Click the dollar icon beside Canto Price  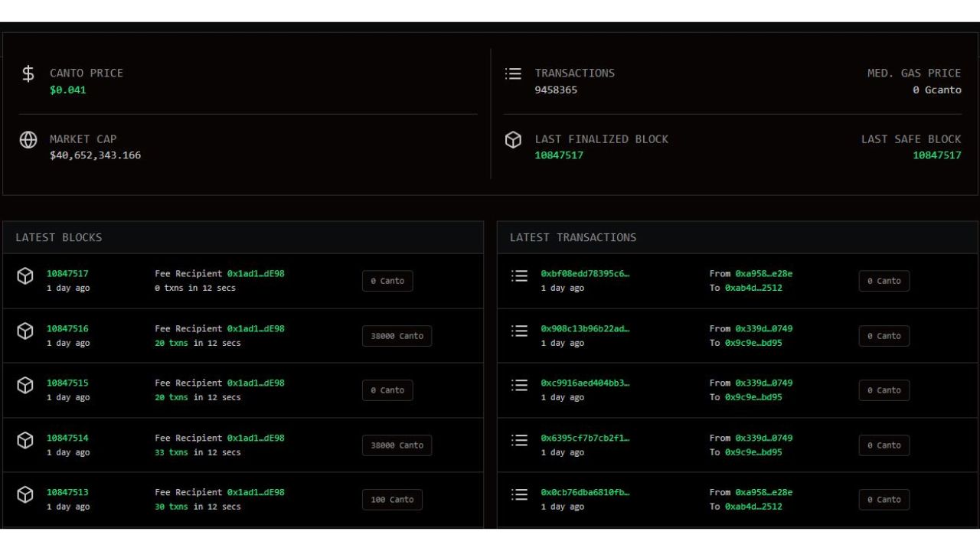click(x=28, y=74)
